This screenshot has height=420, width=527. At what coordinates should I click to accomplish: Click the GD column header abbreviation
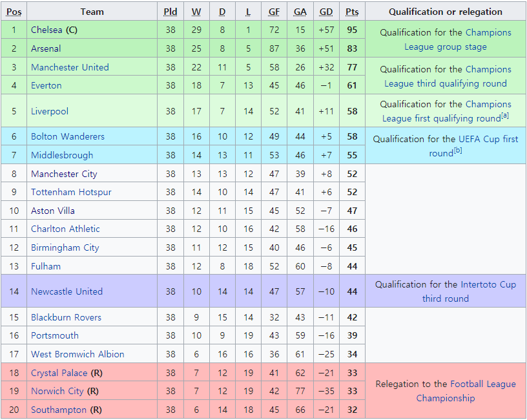tap(326, 12)
